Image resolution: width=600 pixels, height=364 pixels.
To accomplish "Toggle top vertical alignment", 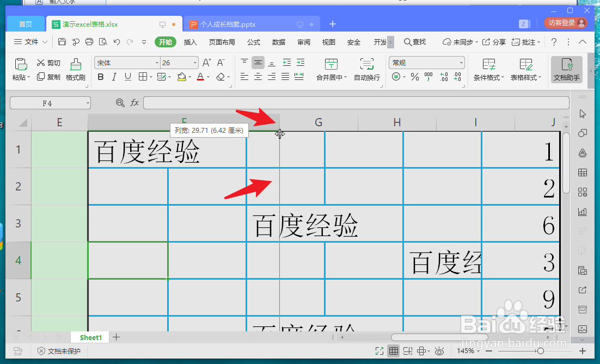I will pyautogui.click(x=244, y=63).
